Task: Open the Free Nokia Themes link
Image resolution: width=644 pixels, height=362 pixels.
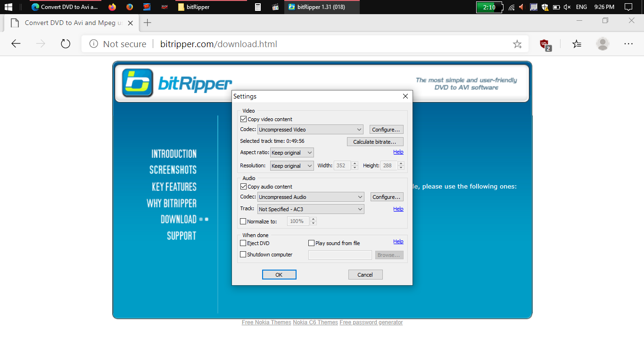Action: (266, 322)
